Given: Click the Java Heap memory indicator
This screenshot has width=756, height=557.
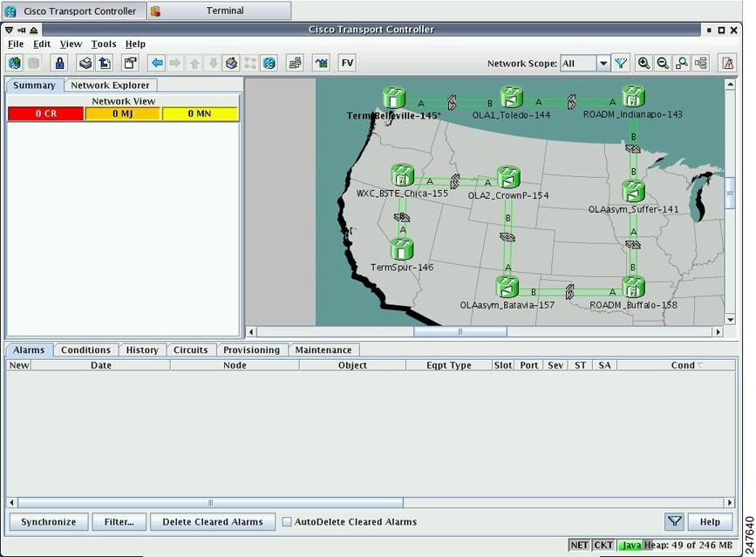Looking at the screenshot, I should (676, 545).
